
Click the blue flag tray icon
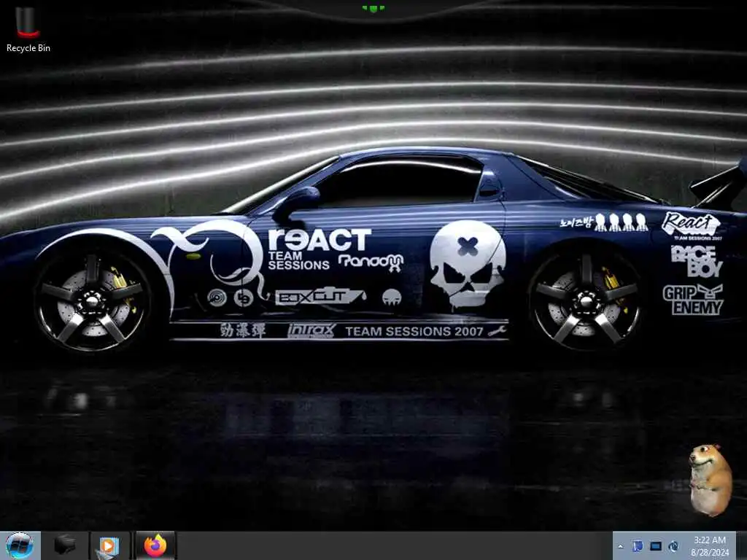638,546
